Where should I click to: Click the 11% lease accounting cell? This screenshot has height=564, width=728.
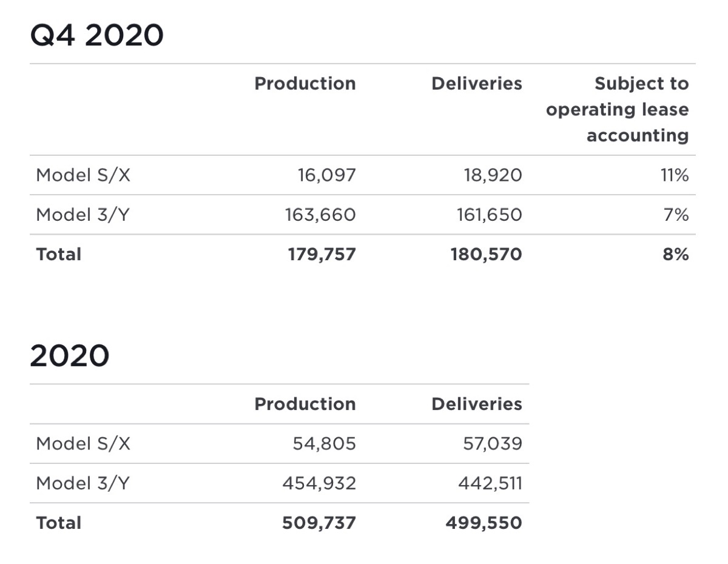tap(674, 175)
